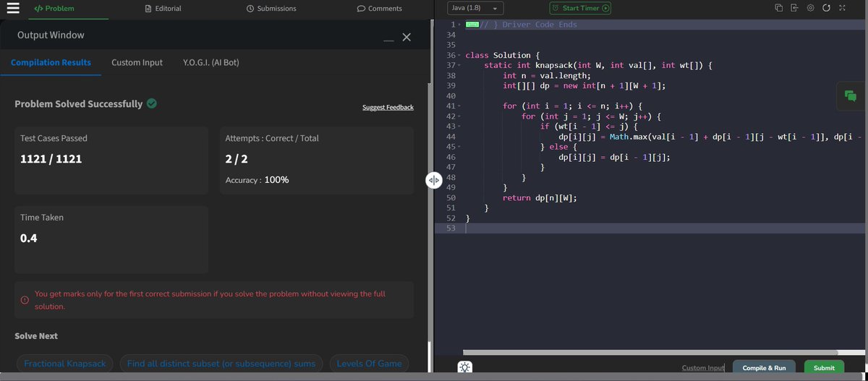Open Find all distinct subset sums problem
The image size is (868, 381).
[221, 364]
